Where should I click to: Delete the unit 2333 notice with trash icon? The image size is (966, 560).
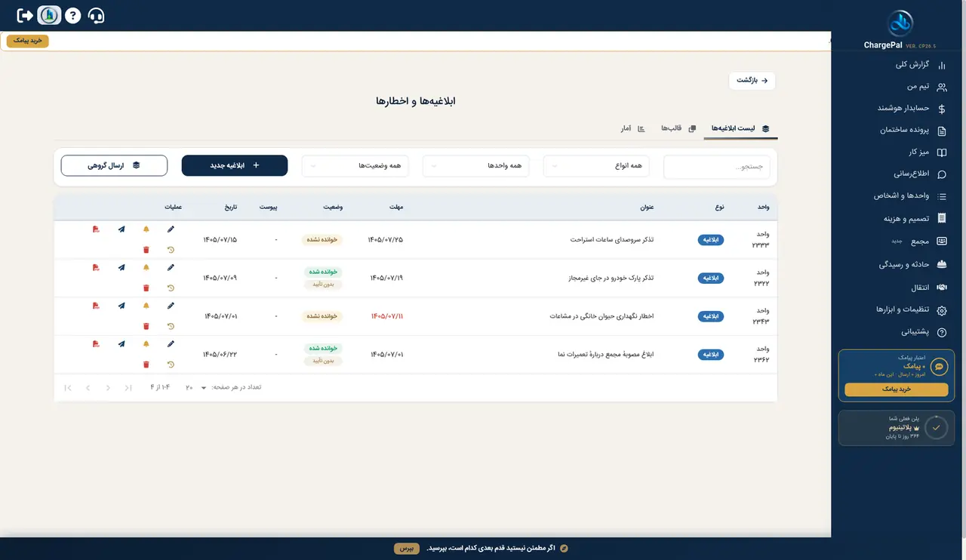coord(146,250)
